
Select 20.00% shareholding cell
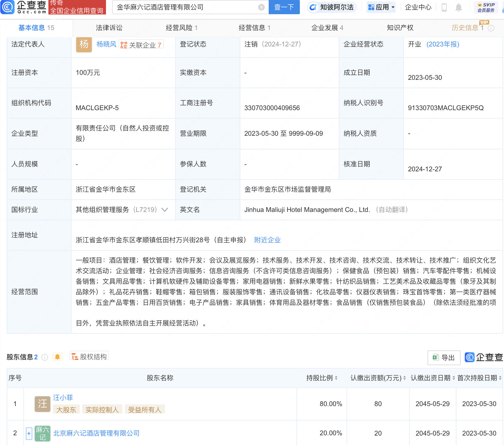coord(331,433)
